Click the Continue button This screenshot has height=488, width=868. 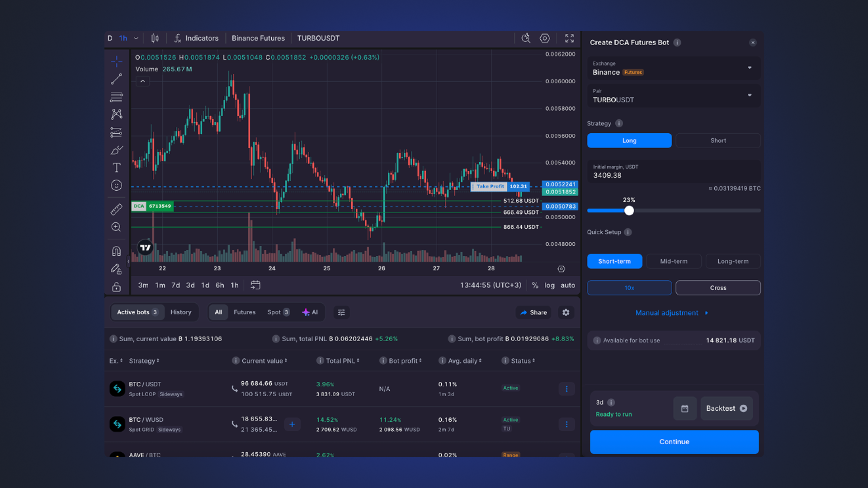pyautogui.click(x=674, y=441)
